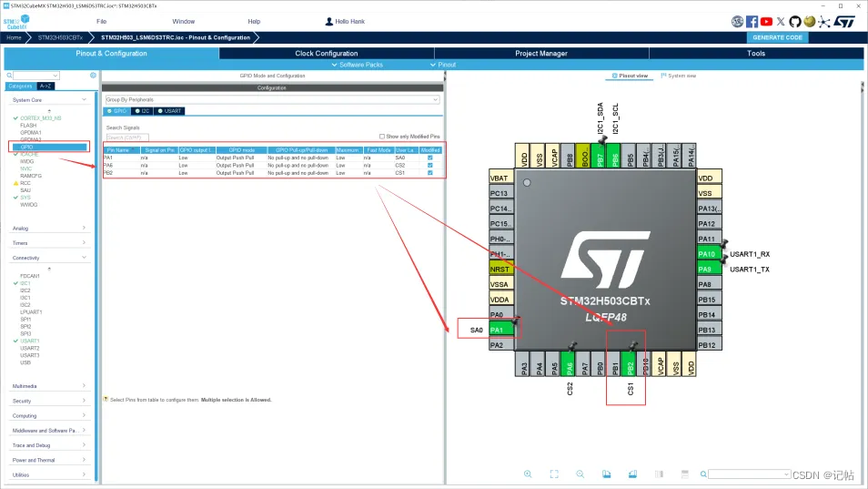Open the pin search dropdown below the chip

coord(787,474)
